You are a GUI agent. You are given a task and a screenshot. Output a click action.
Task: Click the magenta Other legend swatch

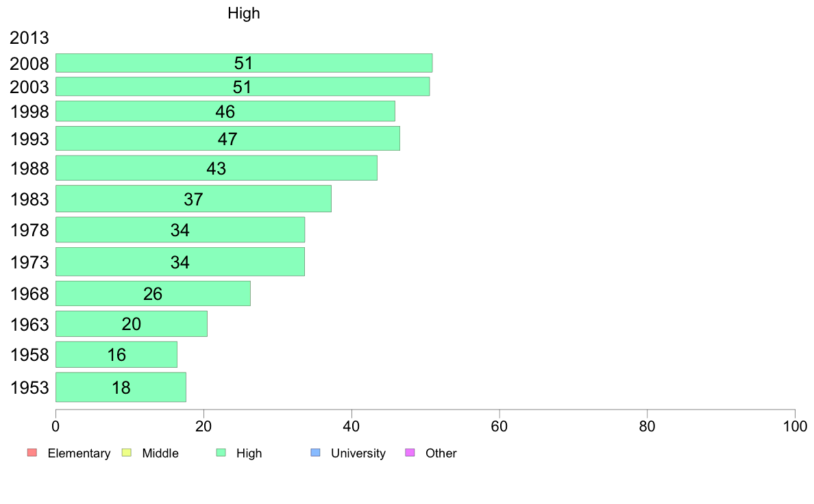pos(410,453)
